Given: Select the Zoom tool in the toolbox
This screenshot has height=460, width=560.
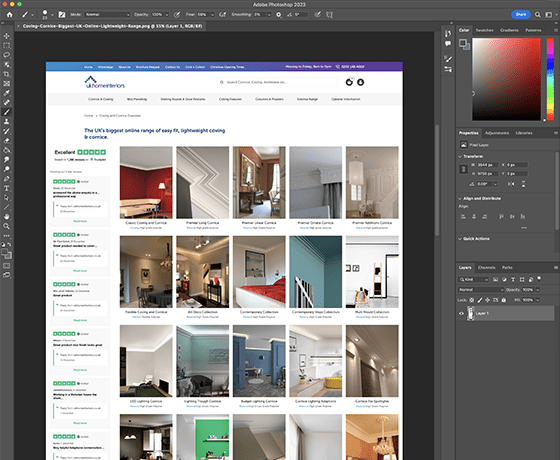Looking at the screenshot, I should (6, 226).
